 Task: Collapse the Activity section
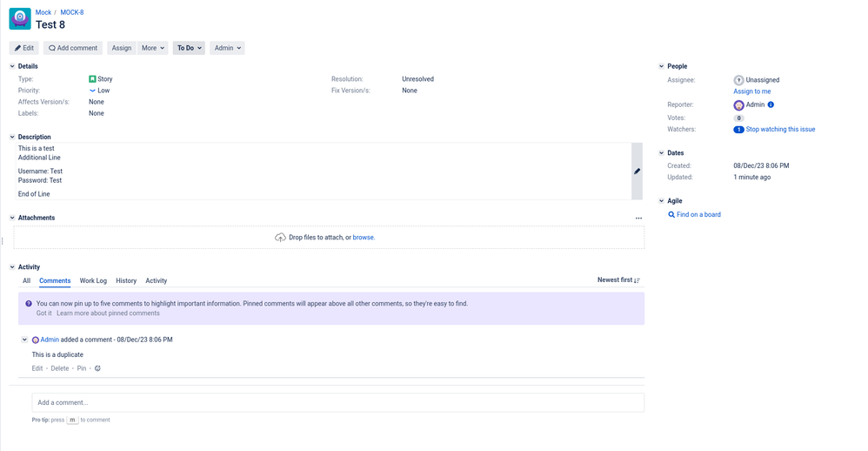[x=12, y=267]
